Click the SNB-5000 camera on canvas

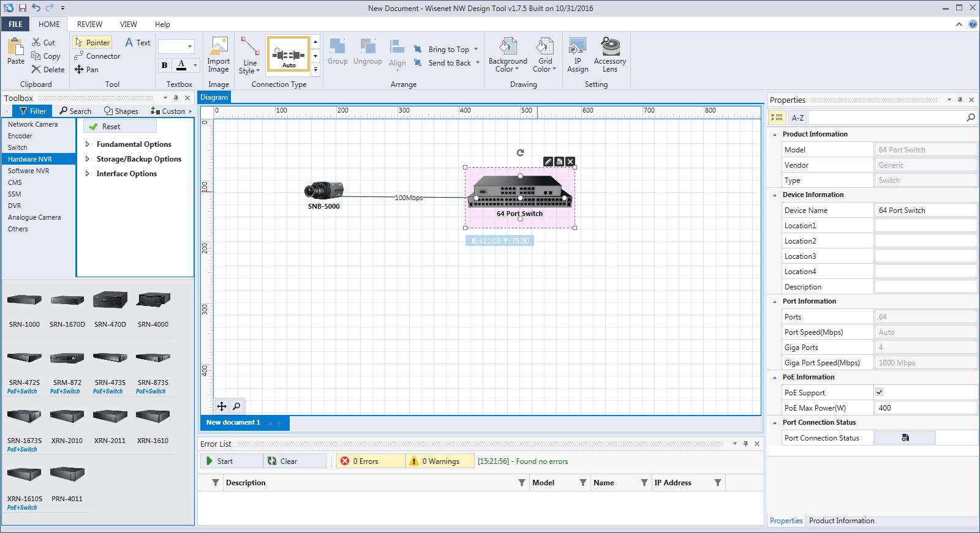[323, 191]
